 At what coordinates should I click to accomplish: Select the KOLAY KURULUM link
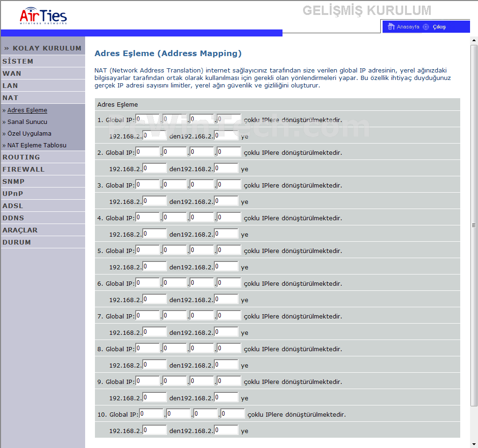tap(47, 48)
